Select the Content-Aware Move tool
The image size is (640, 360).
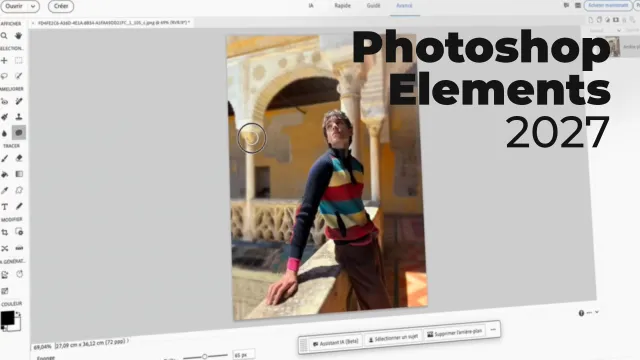point(4,248)
